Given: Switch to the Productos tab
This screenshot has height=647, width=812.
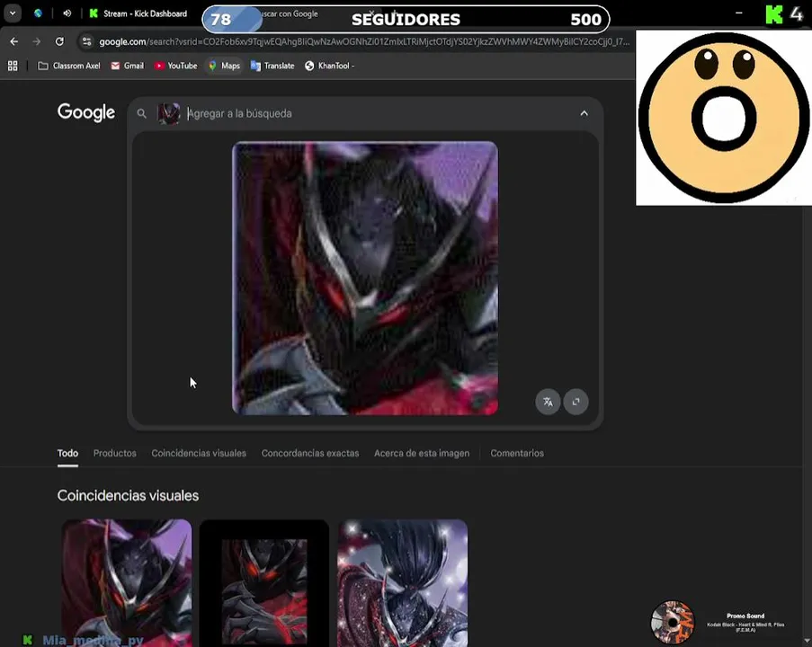Looking at the screenshot, I should (x=115, y=454).
